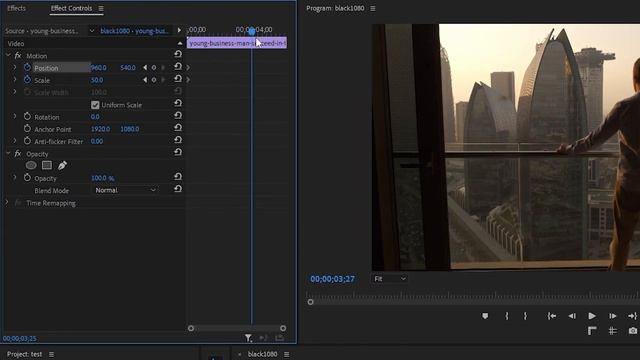Viewport: 640px width, 360px height.
Task: Go to Out point
Action: 632,316
